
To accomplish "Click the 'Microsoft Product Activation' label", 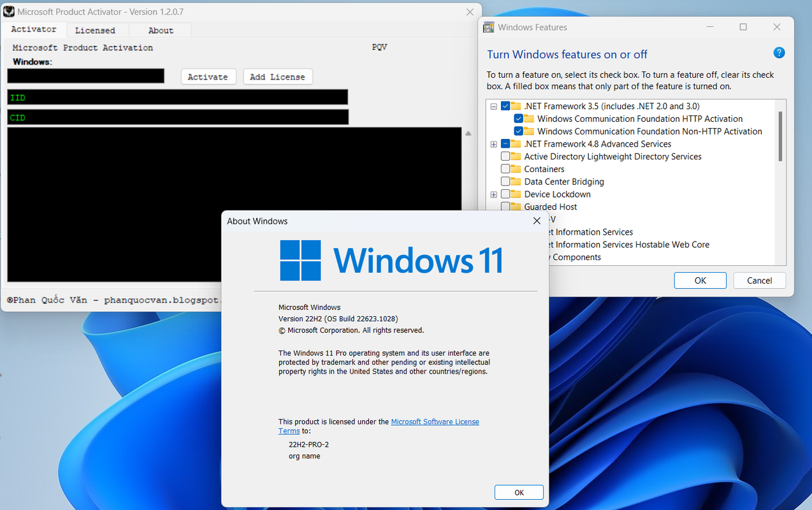I will click(83, 48).
